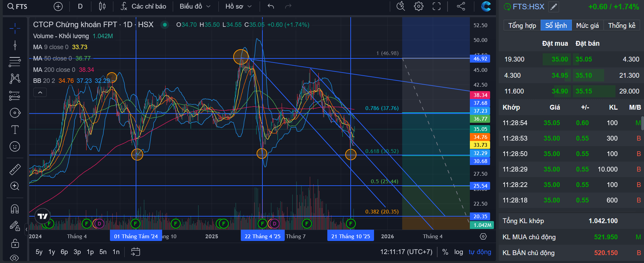Collapse the left drawing toolbar arrow
This screenshot has width=644, height=263.
(x=26, y=229)
